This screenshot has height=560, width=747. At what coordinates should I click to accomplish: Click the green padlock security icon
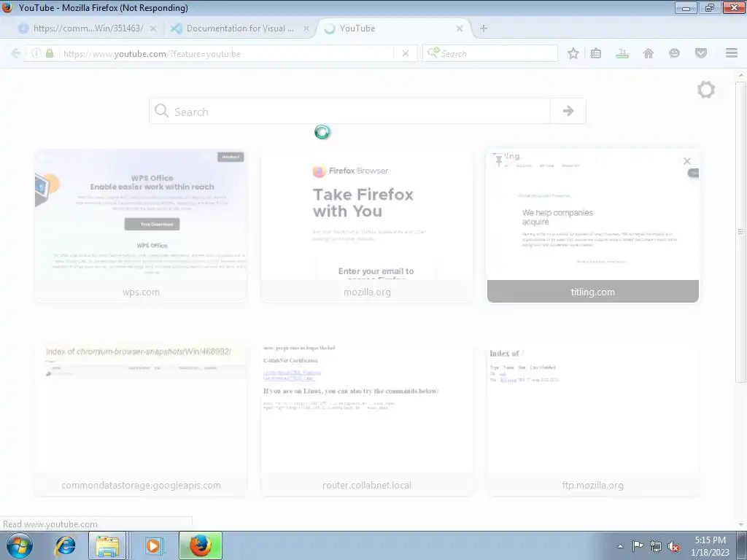tap(50, 53)
